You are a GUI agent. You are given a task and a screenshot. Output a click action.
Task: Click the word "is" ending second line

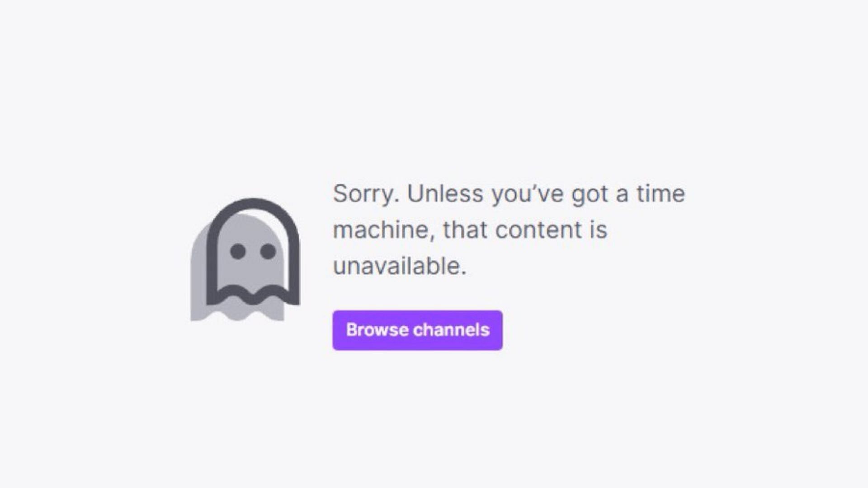click(598, 230)
